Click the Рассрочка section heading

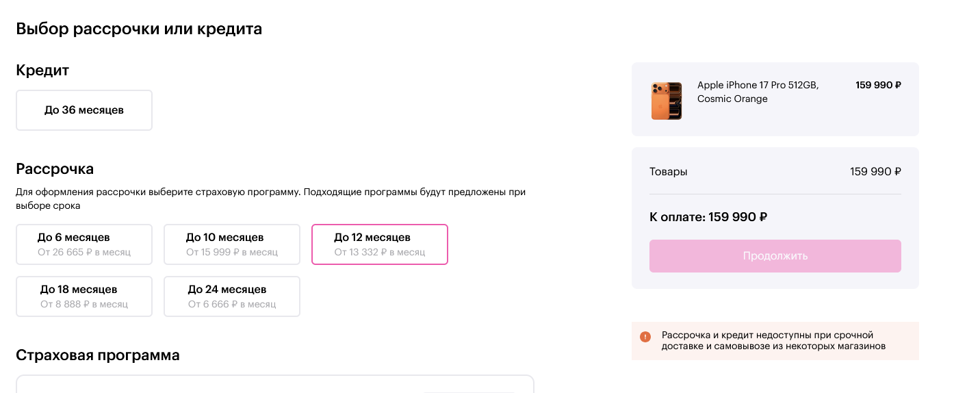click(x=55, y=169)
